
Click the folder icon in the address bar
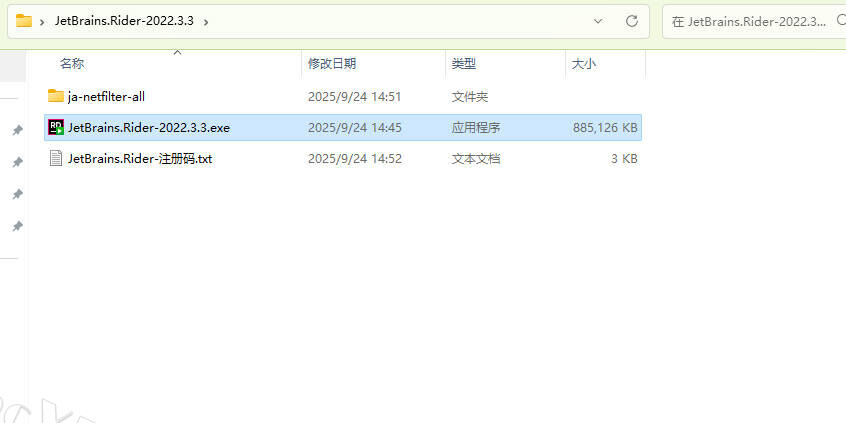24,20
